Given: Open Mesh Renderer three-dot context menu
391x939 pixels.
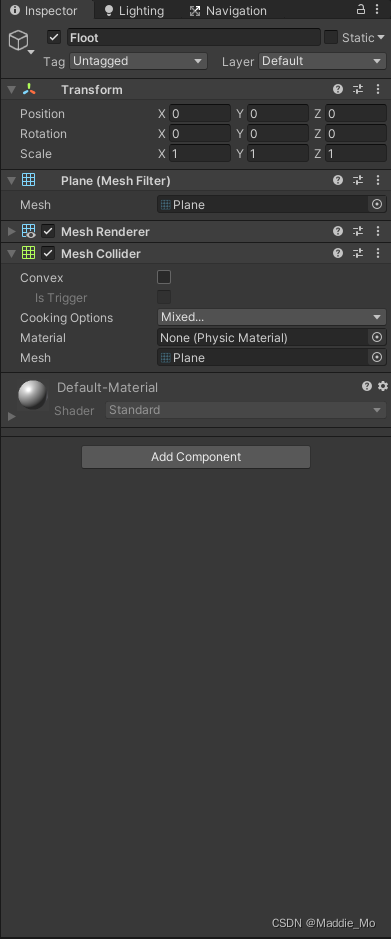Looking at the screenshot, I should click(x=378, y=231).
